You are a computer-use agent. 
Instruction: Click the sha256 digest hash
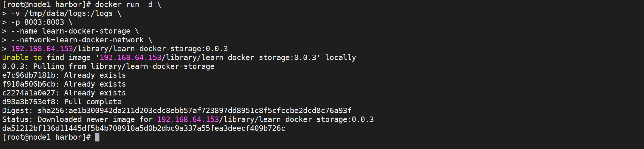pos(195,111)
